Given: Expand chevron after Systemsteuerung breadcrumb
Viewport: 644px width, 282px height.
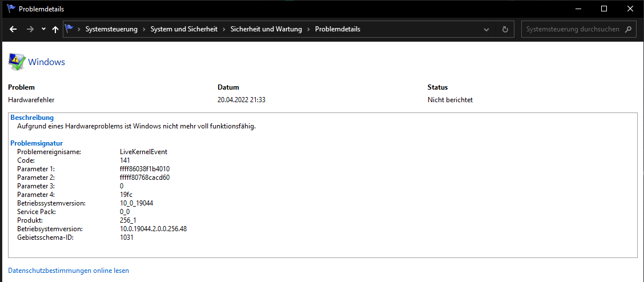Looking at the screenshot, I should tap(144, 30).
